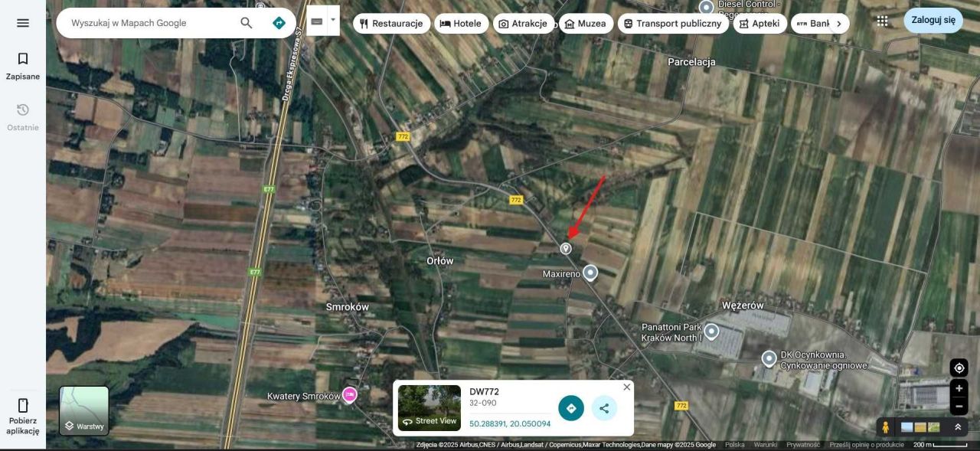This screenshot has height=451, width=980.
Task: Select Panattoni Park Kraków North I marker
Action: 711,332
